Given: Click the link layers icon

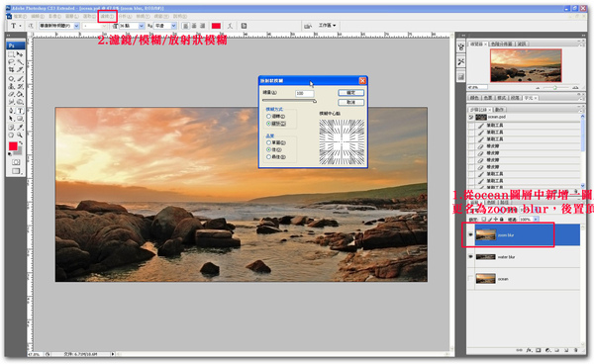Looking at the screenshot, I should tap(520, 350).
